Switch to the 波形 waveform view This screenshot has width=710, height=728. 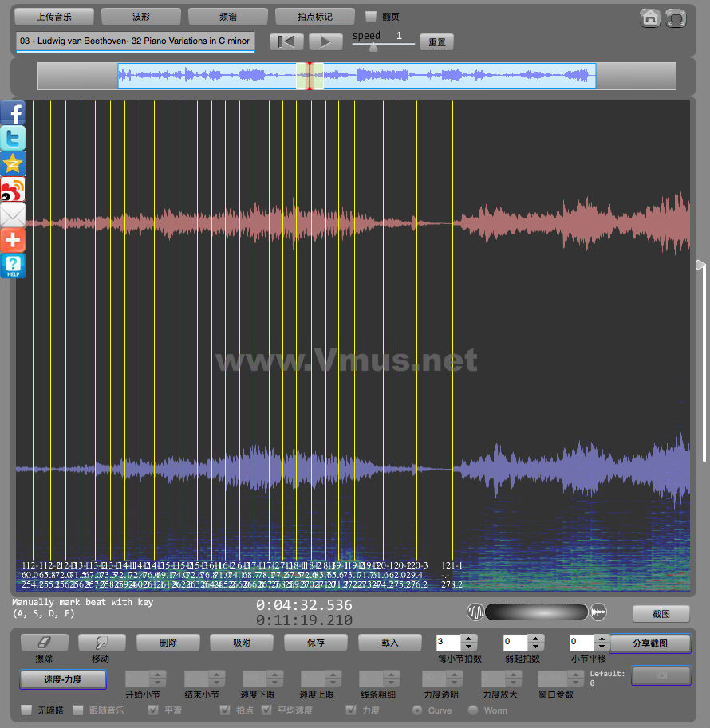point(141,17)
